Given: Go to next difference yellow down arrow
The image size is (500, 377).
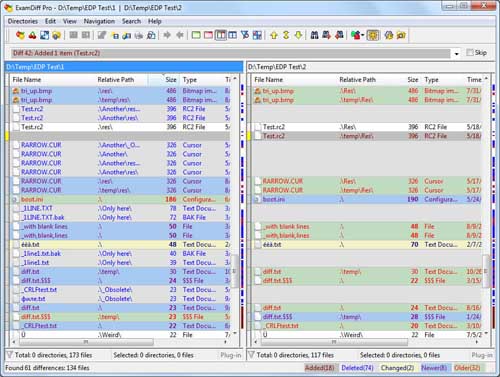Looking at the screenshot, I should [x=298, y=35].
